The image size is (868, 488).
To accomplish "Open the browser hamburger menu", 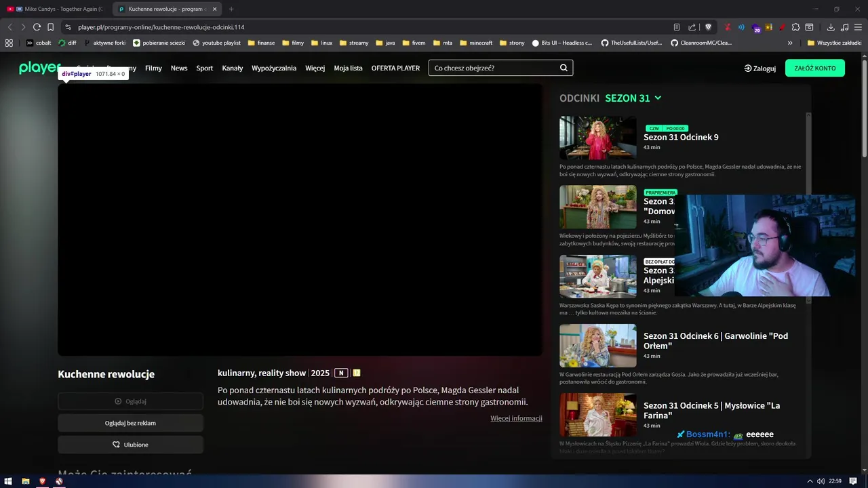I will pos(858,27).
